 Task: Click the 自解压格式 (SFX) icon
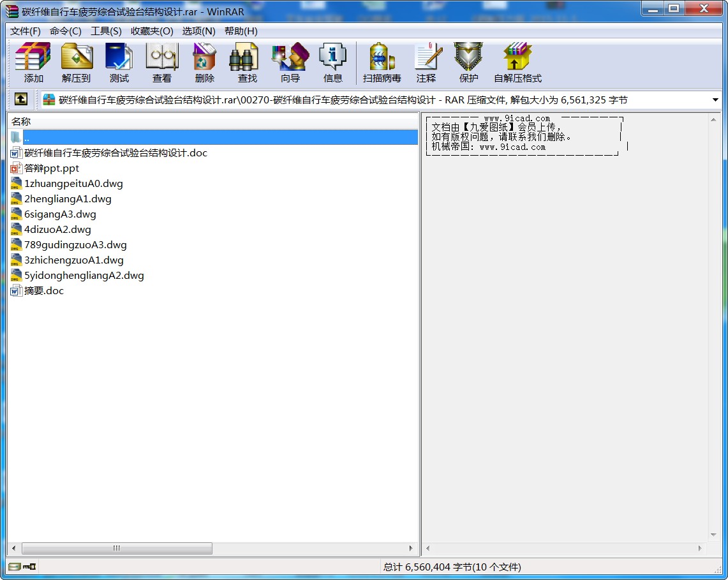517,63
